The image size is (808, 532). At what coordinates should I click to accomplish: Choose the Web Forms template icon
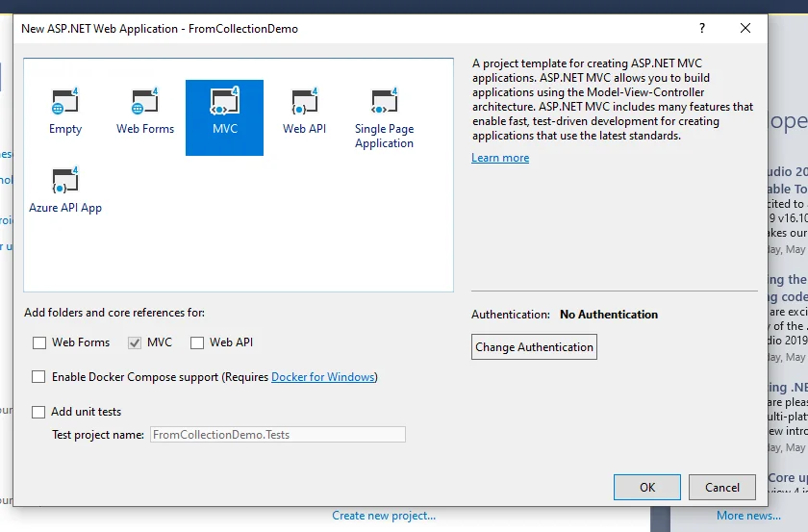145,113
